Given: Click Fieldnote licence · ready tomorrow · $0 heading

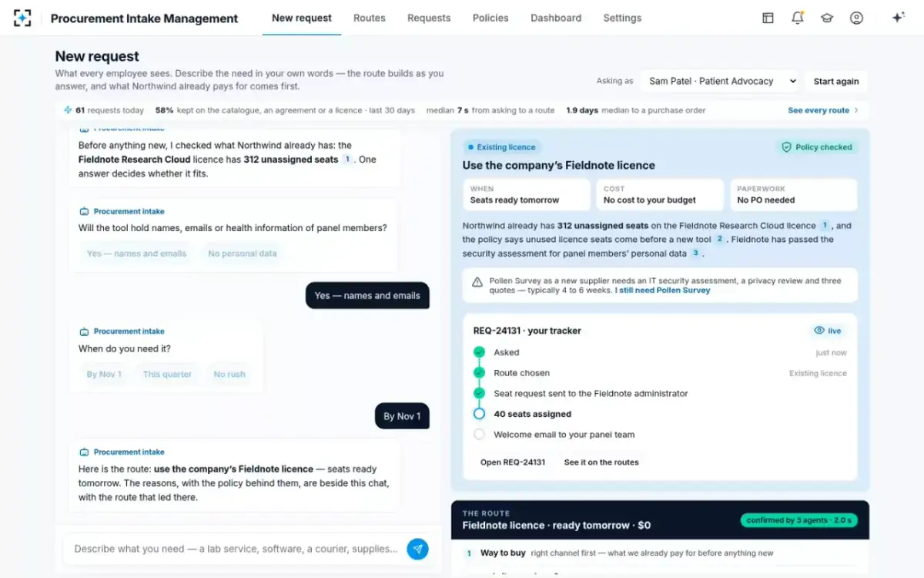Looking at the screenshot, I should click(557, 526).
